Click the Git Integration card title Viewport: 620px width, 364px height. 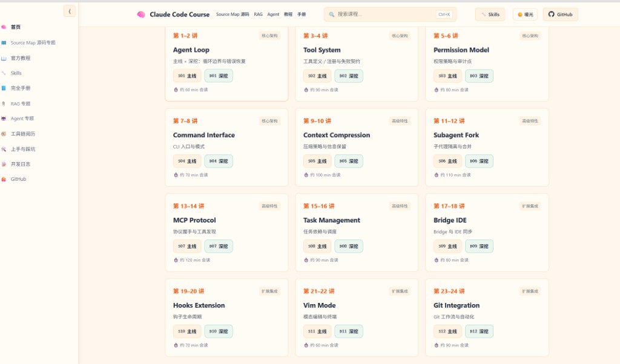[x=457, y=305]
